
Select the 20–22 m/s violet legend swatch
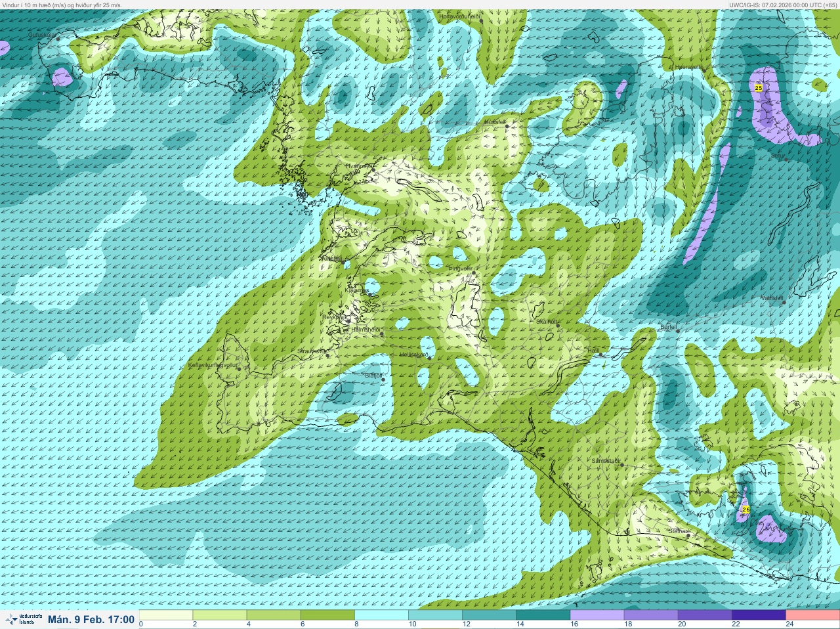pyautogui.click(x=705, y=615)
